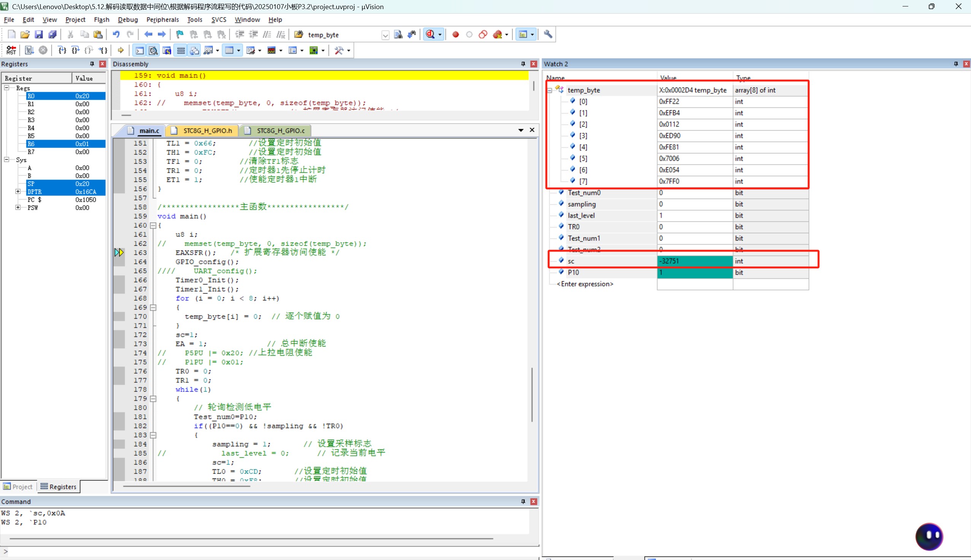
Task: Close the Registers panel
Action: (102, 64)
